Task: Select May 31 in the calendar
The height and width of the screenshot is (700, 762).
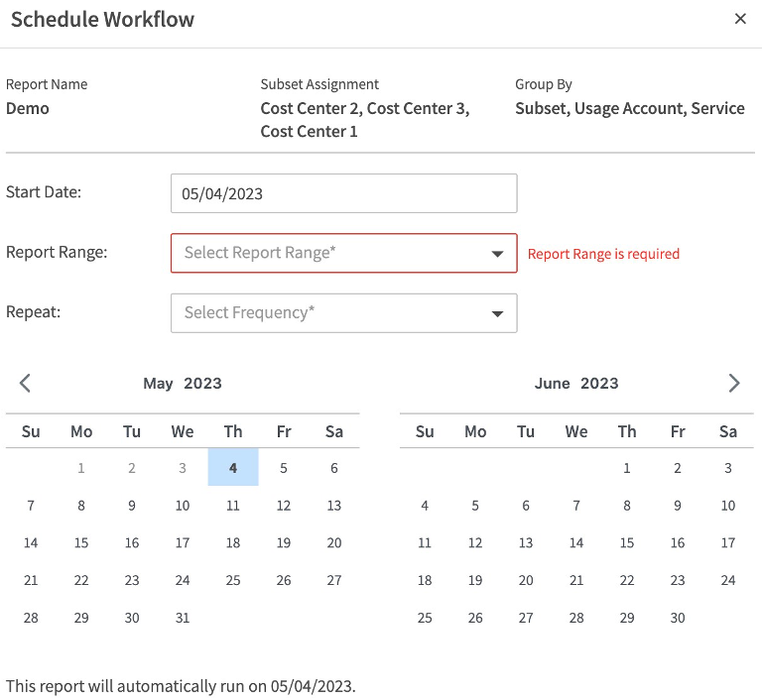Action: (183, 618)
